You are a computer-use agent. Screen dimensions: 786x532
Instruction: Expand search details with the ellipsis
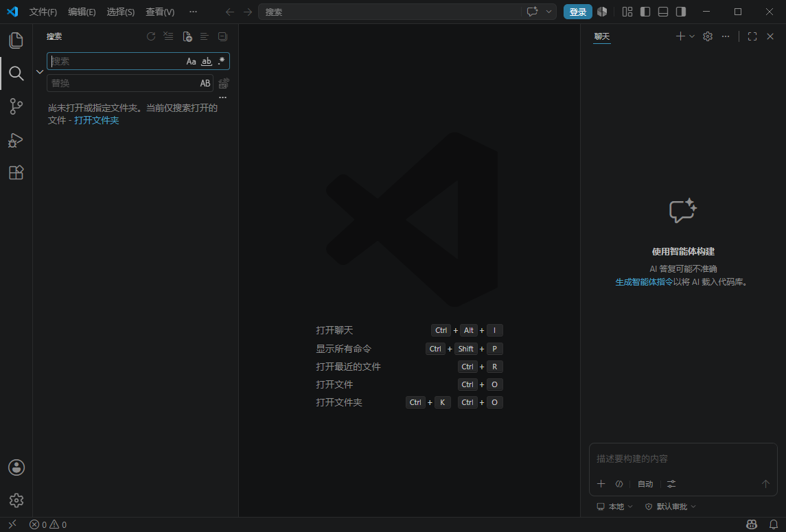pos(222,97)
